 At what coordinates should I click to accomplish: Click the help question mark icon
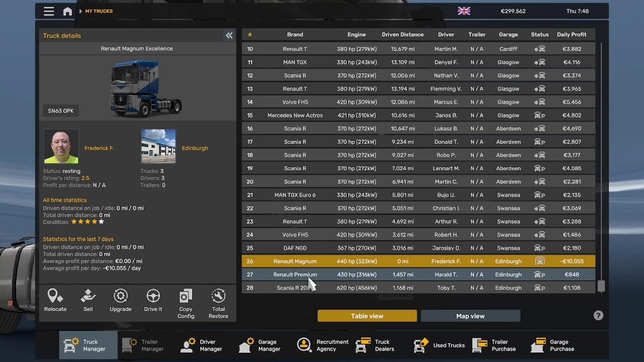coord(598,316)
